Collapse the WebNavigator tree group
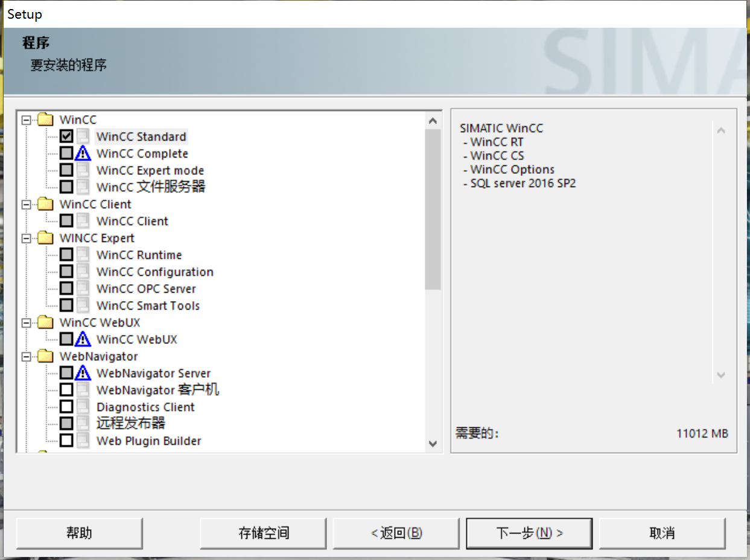The height and width of the screenshot is (560, 750). [26, 356]
